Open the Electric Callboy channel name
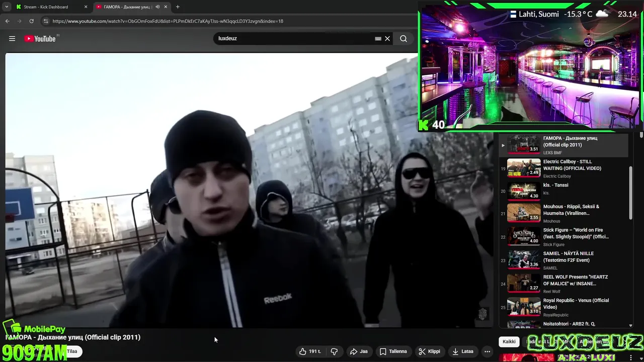 (x=557, y=176)
